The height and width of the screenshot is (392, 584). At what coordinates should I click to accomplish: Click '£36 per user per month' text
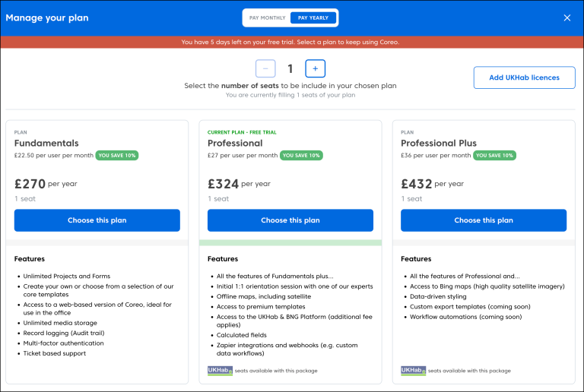coord(436,156)
